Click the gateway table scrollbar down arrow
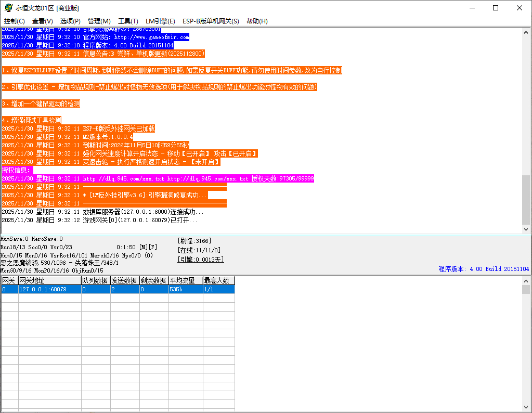 (526, 409)
